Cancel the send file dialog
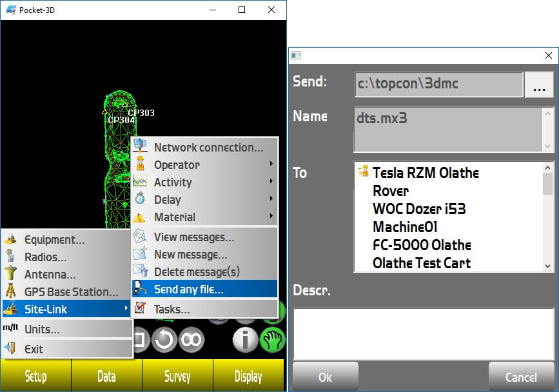The height and width of the screenshot is (392, 559). coord(521,377)
